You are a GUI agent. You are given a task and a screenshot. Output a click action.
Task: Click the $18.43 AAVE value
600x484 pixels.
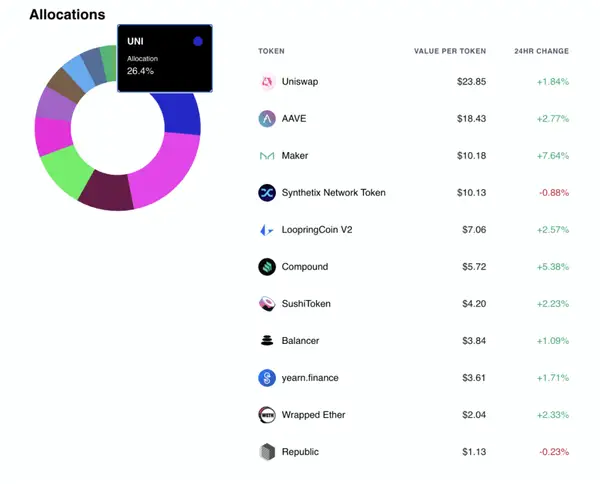coord(471,119)
